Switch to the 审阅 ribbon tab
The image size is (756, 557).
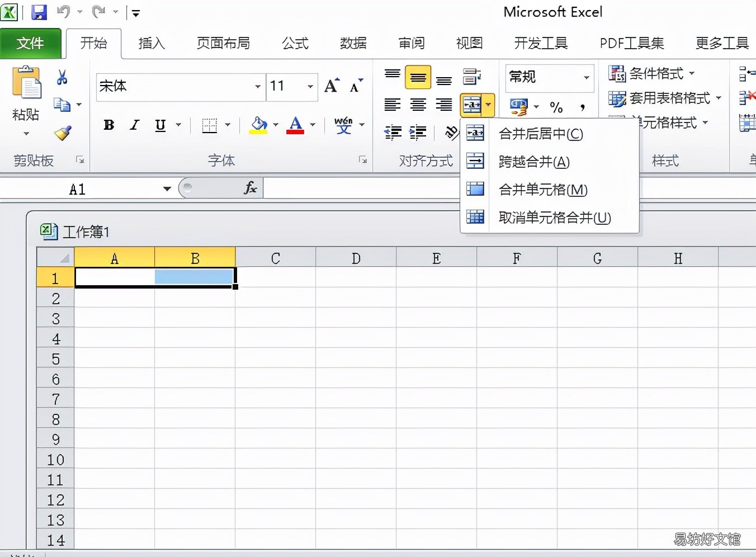[412, 43]
